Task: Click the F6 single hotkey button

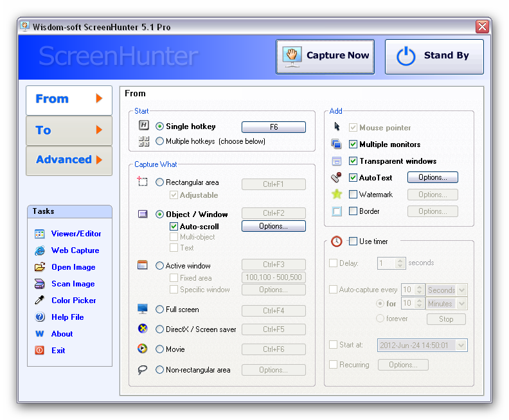Action: pos(274,127)
